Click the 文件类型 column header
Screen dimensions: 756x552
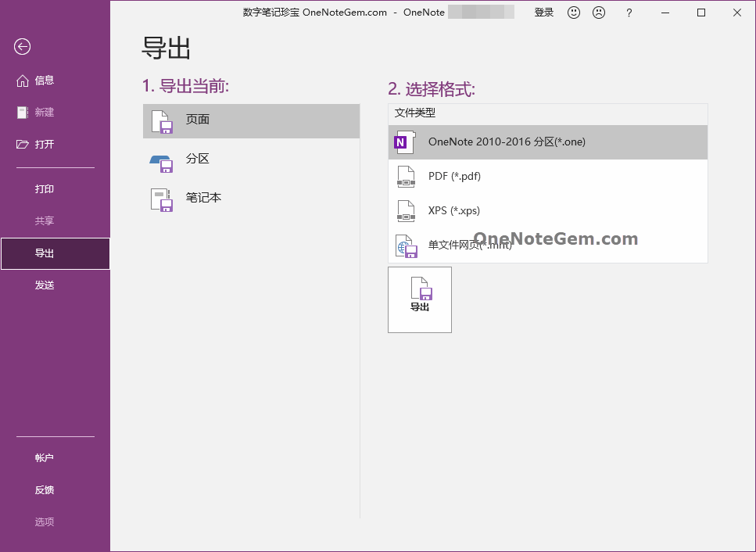pos(548,114)
